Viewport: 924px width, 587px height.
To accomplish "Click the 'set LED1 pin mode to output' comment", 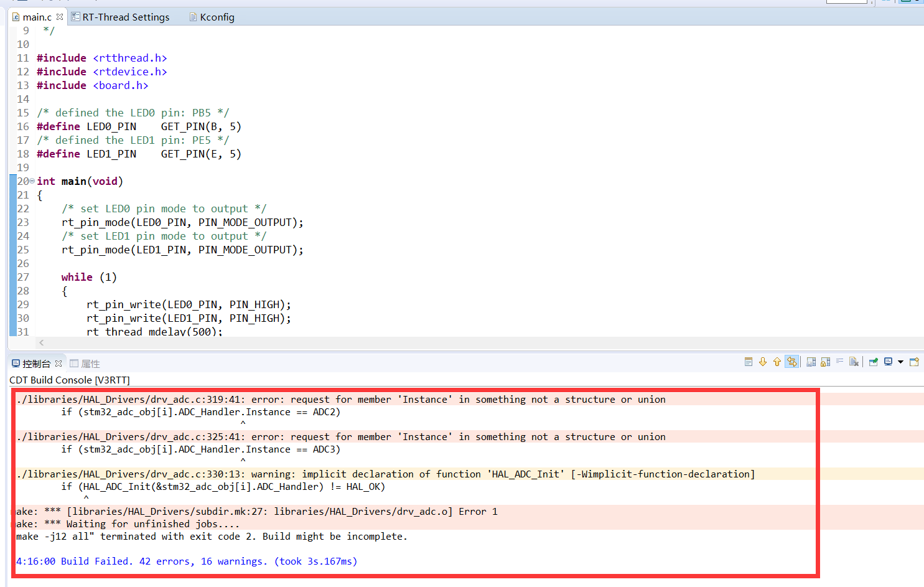I will [164, 236].
